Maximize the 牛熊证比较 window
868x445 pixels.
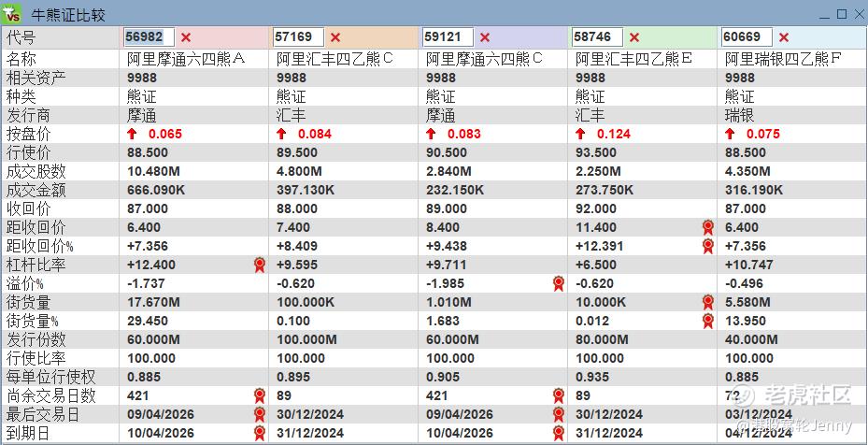[x=842, y=14]
